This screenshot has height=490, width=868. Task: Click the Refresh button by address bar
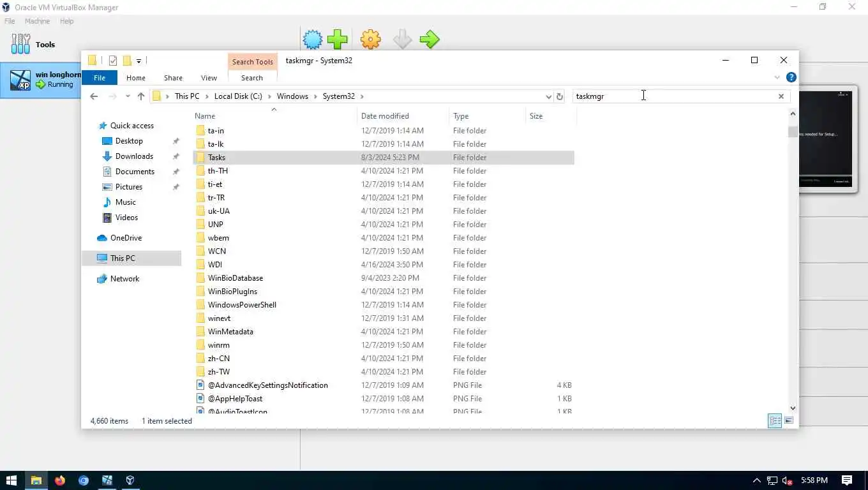pyautogui.click(x=560, y=96)
